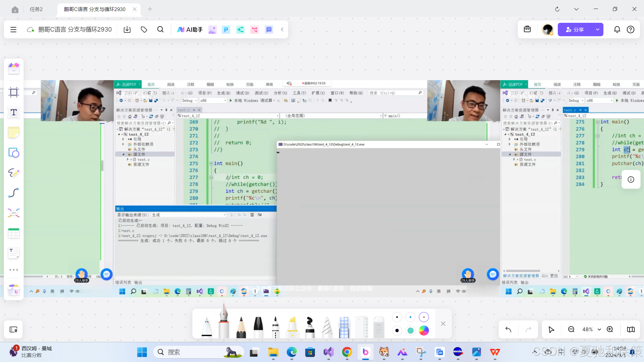644x362 pixels.
Task: Select the eraser in pen tray
Action: click(378, 327)
